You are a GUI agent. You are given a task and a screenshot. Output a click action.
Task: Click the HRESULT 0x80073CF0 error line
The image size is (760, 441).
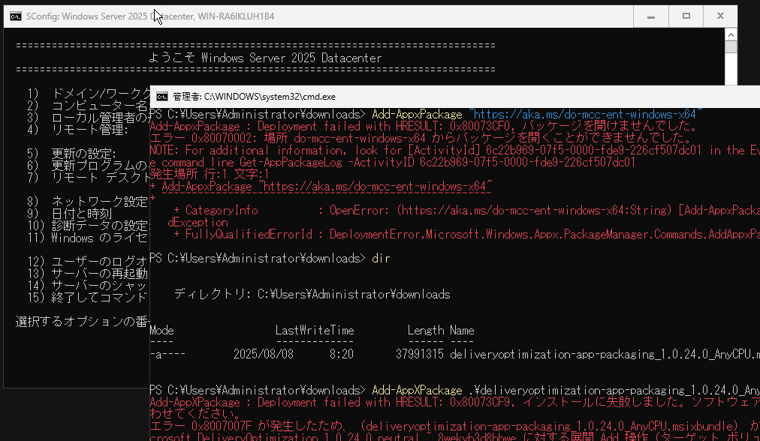click(424, 126)
